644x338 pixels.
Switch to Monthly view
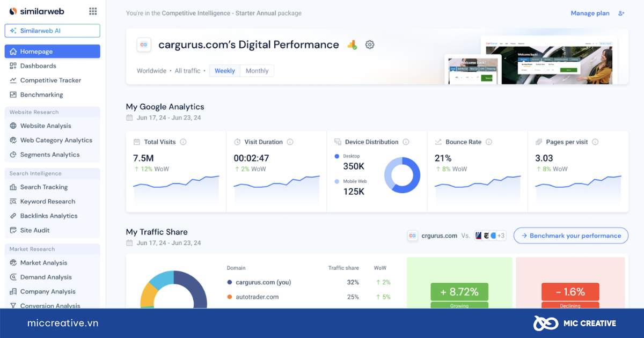click(x=257, y=71)
